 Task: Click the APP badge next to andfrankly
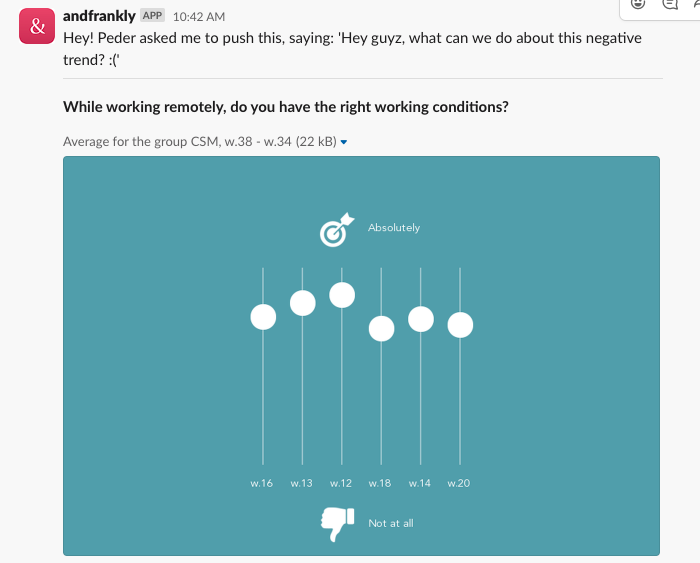[152, 16]
